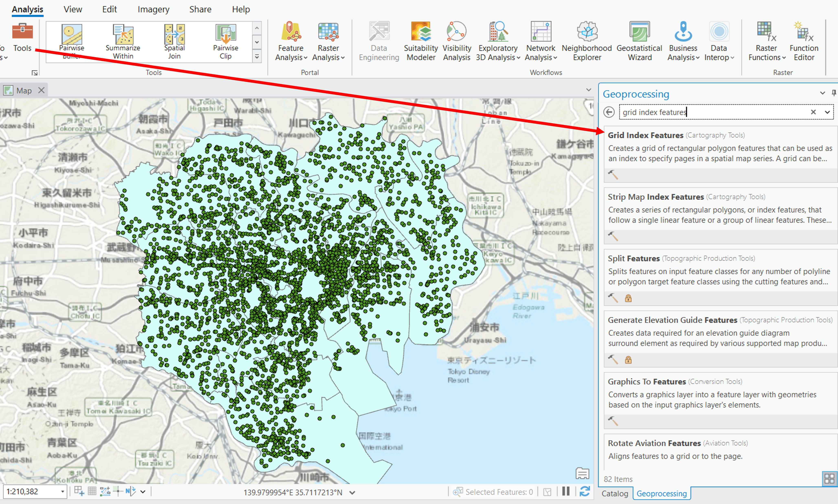Add constraints with the snapping grid icon
The height and width of the screenshot is (504, 838).
[x=79, y=491]
